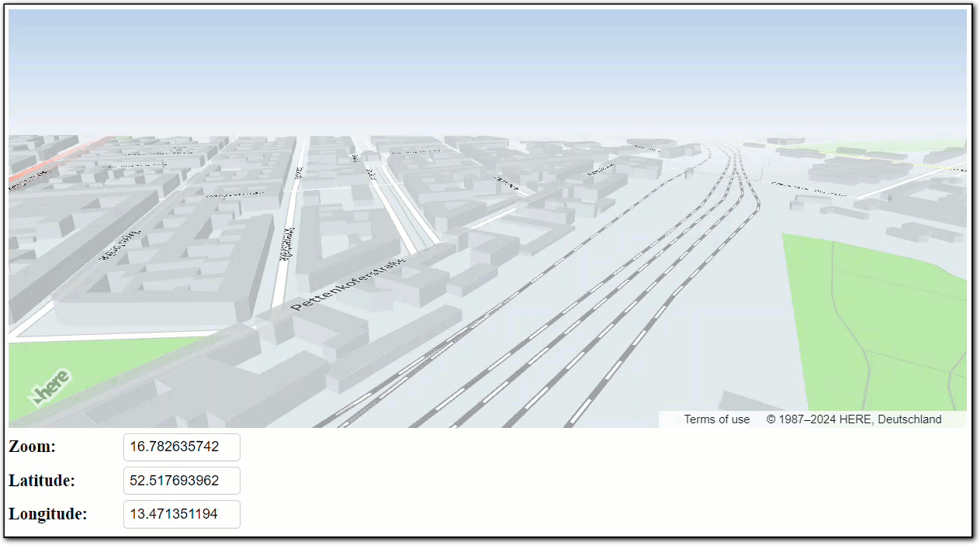Select the Longitude input box
The image size is (980, 545).
(182, 514)
